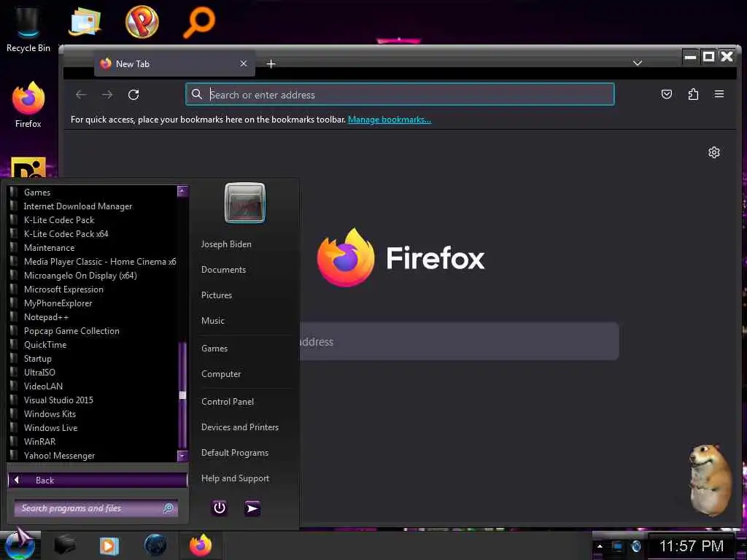Expand the list all tabs chevron
The width and height of the screenshot is (747, 560).
(638, 63)
